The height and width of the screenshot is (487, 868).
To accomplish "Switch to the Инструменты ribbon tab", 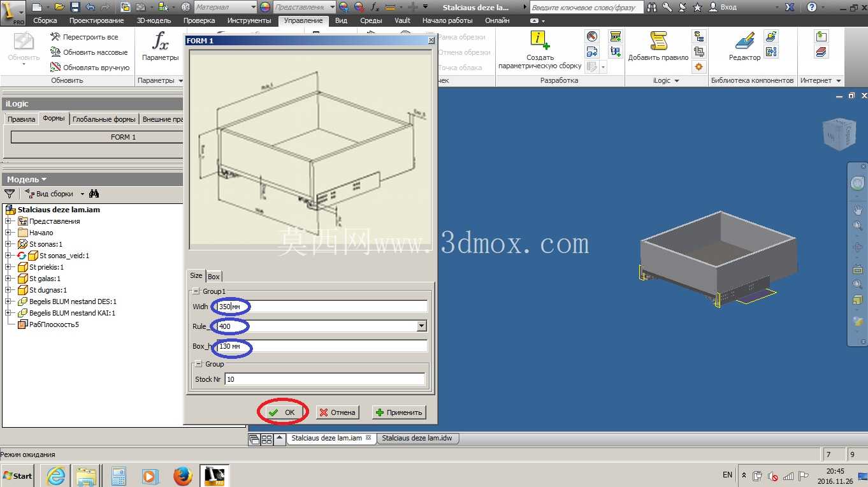I will point(249,20).
